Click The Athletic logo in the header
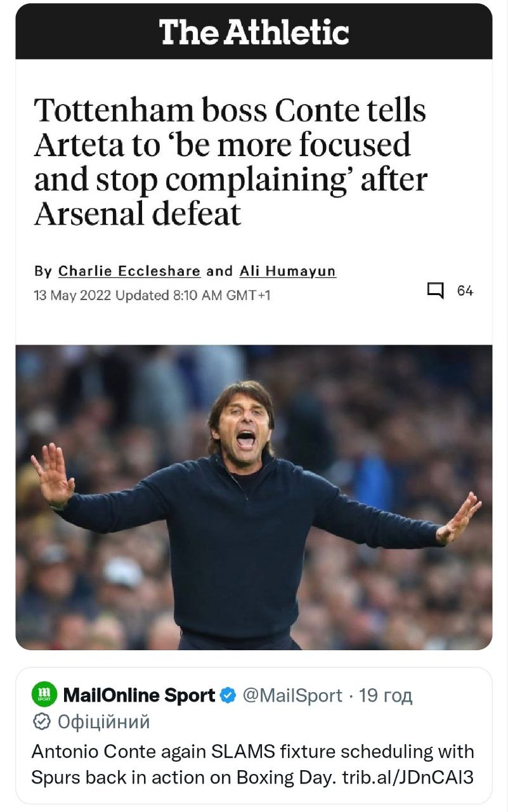This screenshot has width=508, height=812. click(254, 32)
